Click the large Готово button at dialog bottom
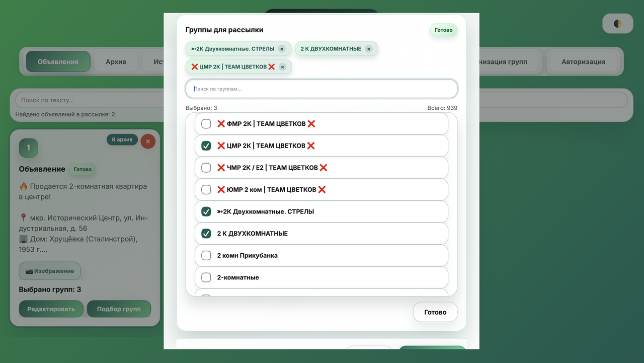The image size is (644, 363). pyautogui.click(x=435, y=312)
